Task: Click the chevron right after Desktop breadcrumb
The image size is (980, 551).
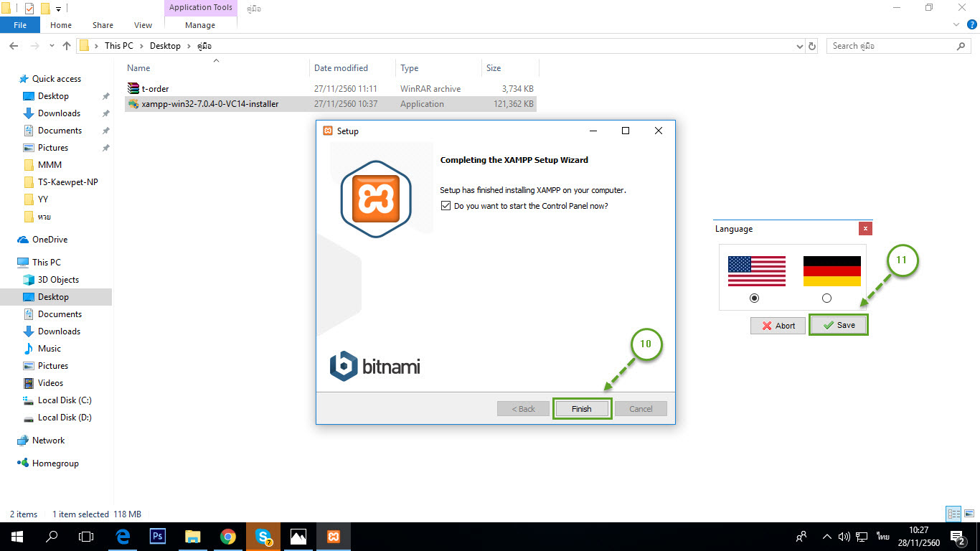Action: coord(189,46)
